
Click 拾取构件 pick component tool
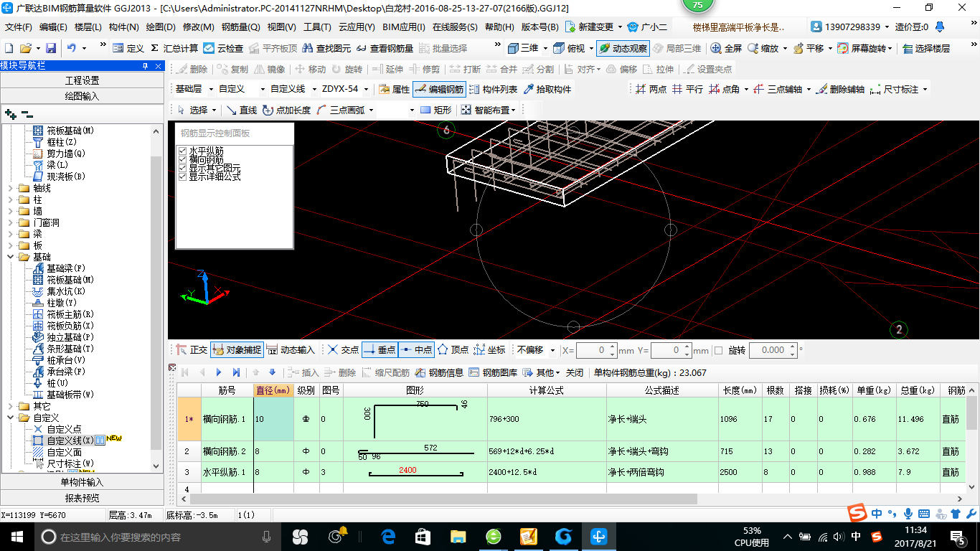547,90
